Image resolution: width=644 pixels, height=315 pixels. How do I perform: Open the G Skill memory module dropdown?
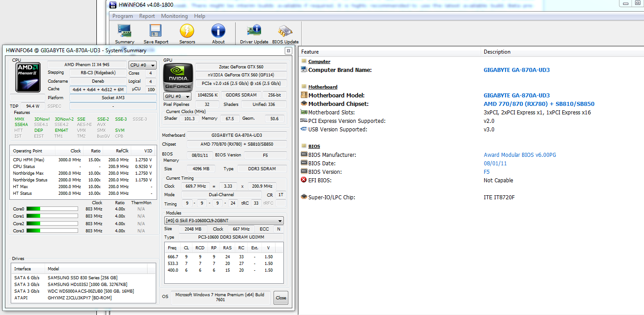[x=224, y=221]
